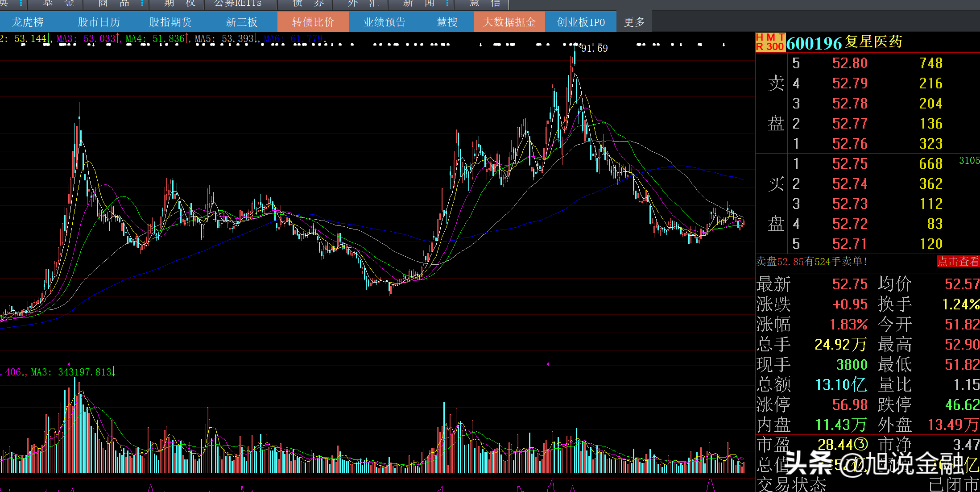980x492 pixels.
Task: Click the circled ③ icon beside 市盈
Action: pyautogui.click(x=861, y=445)
